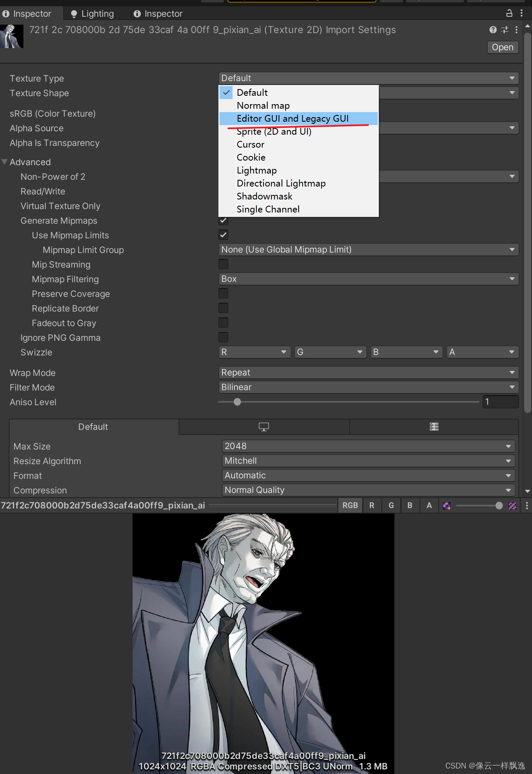Adjust the Aniso Level slider handle
Viewport: 532px width, 774px height.
pos(237,402)
